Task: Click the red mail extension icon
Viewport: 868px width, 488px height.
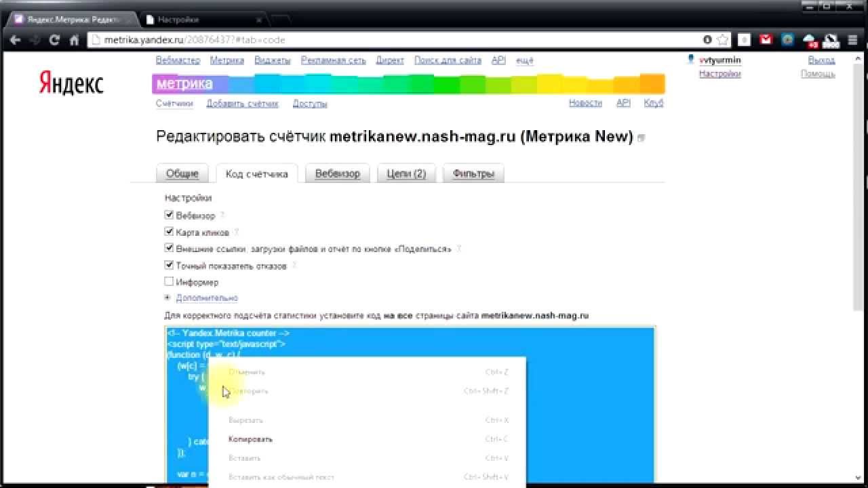Action: click(766, 40)
